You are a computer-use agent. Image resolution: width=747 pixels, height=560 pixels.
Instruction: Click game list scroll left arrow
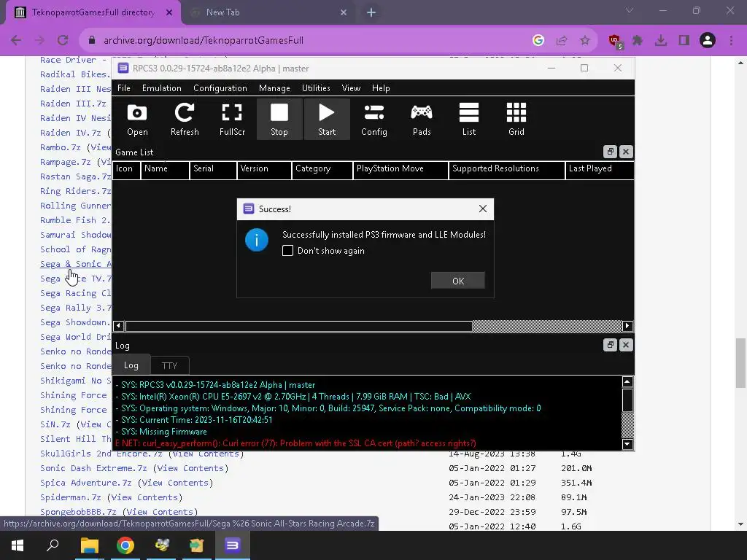click(119, 326)
